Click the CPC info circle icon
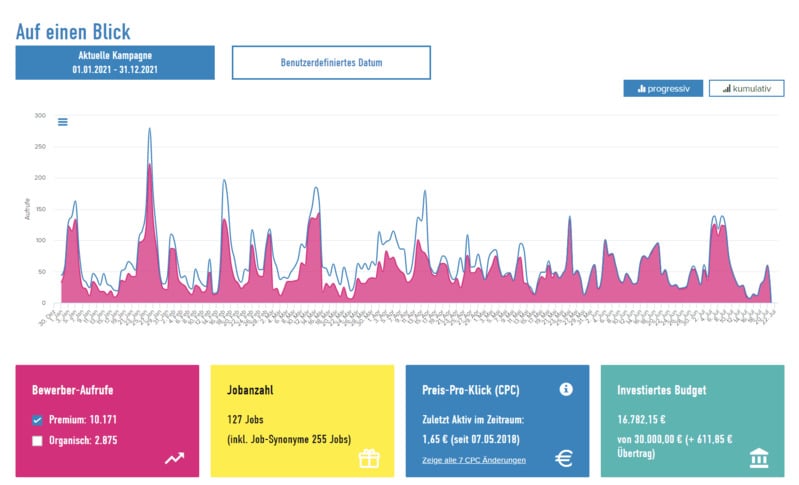 click(x=566, y=389)
